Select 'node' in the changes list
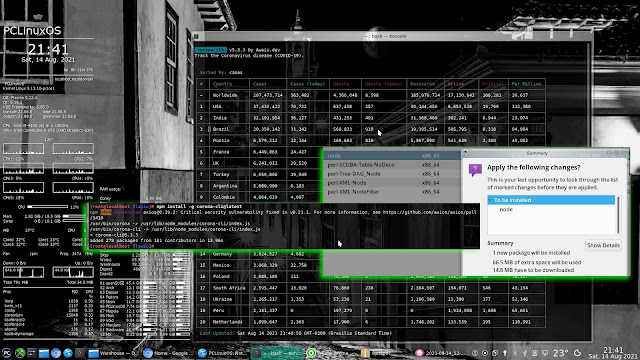The width and height of the screenshot is (640, 360). 506,209
